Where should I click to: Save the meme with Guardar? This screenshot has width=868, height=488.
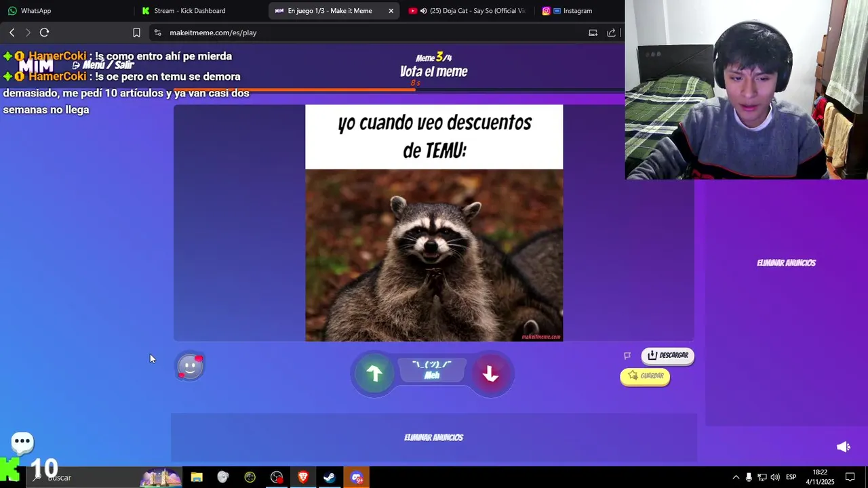[x=645, y=376]
